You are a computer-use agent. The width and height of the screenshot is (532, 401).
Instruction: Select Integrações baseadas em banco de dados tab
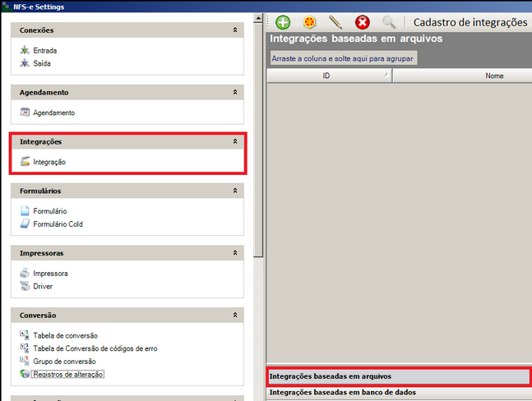click(x=400, y=392)
